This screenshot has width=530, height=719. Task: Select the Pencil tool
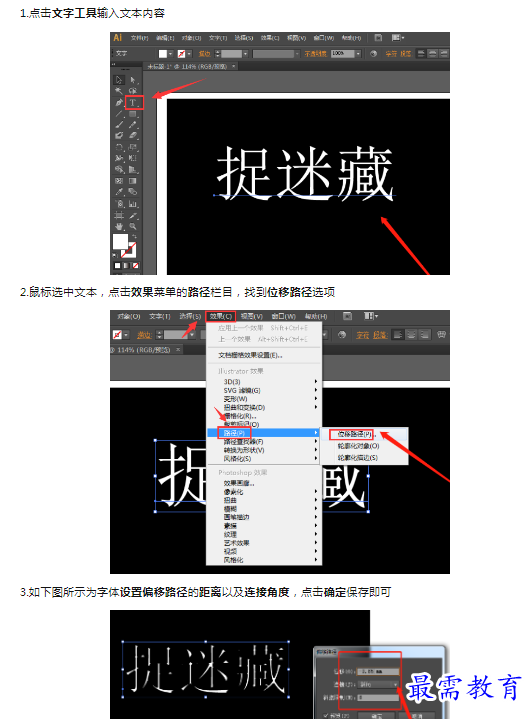(x=133, y=124)
